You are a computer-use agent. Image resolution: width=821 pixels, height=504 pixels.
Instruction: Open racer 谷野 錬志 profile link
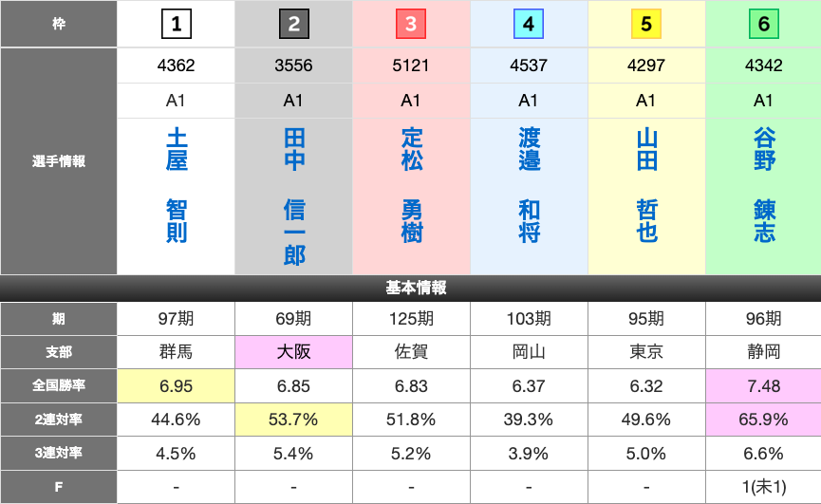[x=764, y=187]
